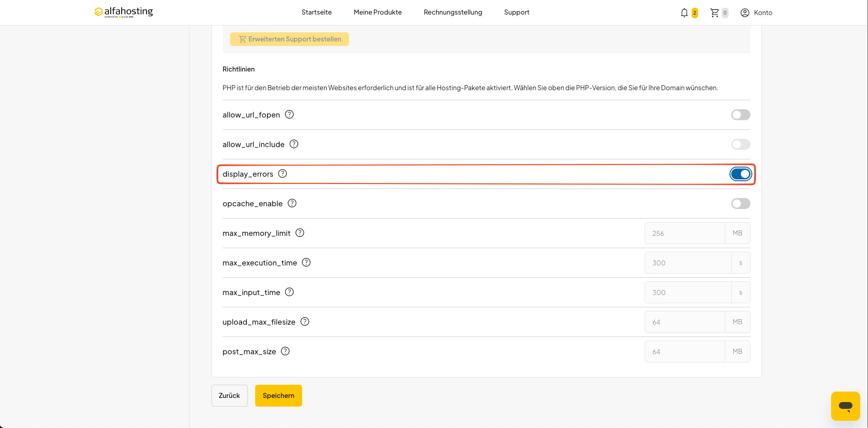Show help for post_max_size
Image resolution: width=868 pixels, height=428 pixels.
click(x=285, y=351)
